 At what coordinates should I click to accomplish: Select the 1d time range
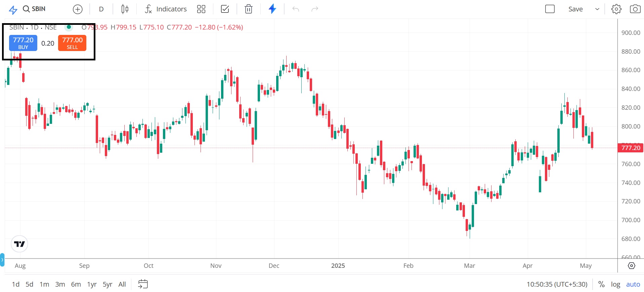point(16,284)
